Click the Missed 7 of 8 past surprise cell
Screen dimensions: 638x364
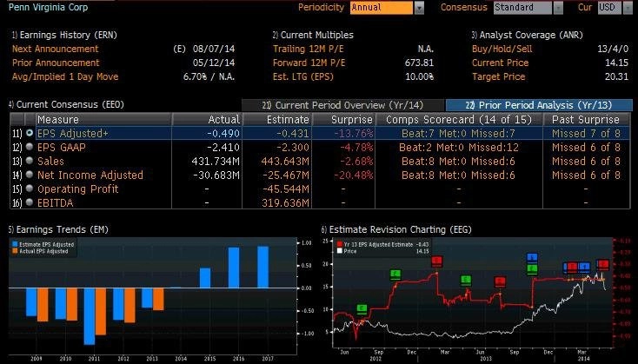pyautogui.click(x=587, y=133)
